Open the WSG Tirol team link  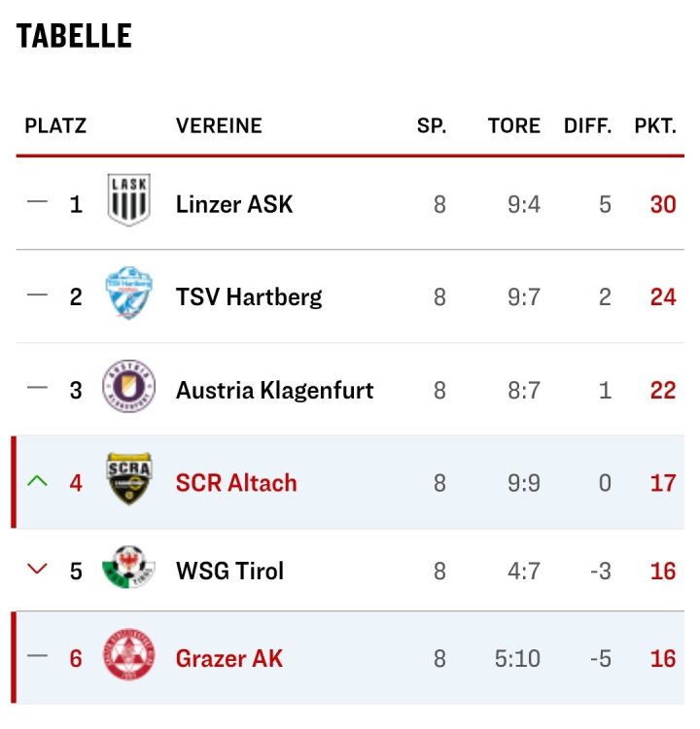229,570
